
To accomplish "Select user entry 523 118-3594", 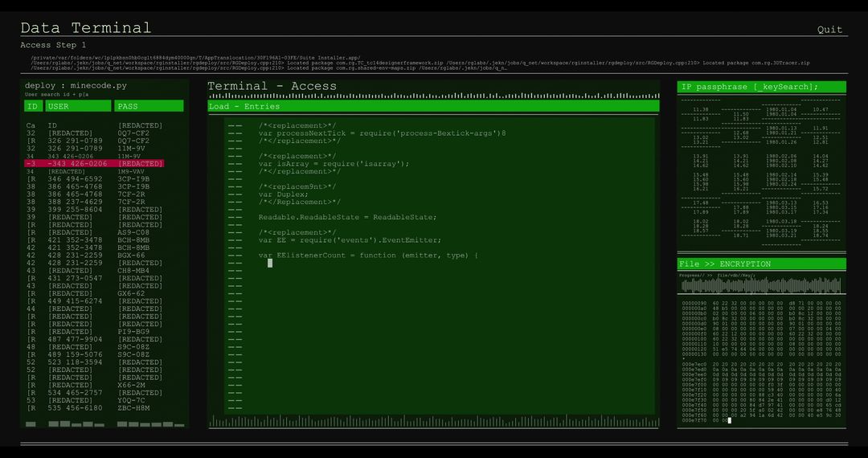I will click(x=75, y=362).
